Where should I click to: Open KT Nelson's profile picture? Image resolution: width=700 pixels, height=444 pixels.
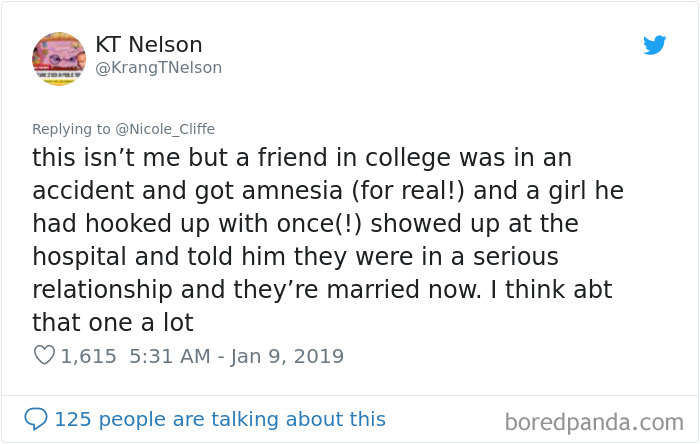click(x=59, y=59)
